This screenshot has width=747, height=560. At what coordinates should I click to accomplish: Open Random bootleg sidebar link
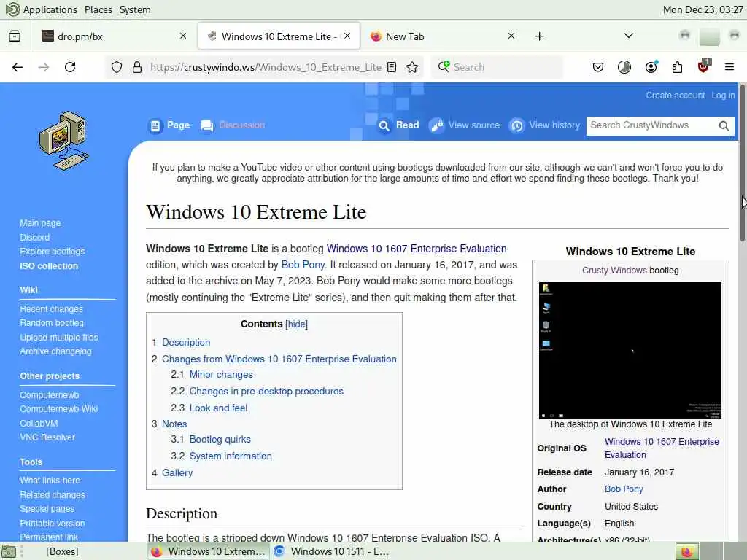52,323
